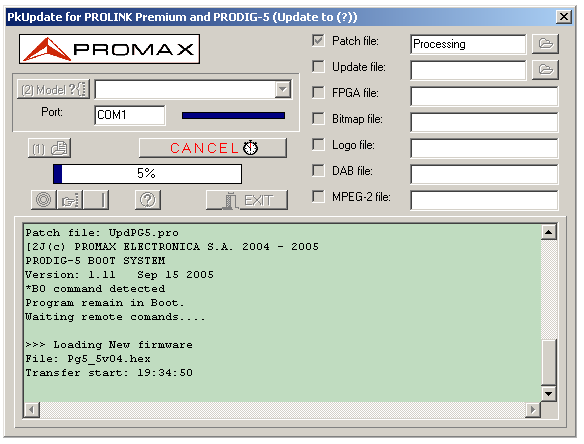
Task: Click log line 'PRODIG-5 BOOT SYSTEM'
Action: pyautogui.click(x=95, y=261)
